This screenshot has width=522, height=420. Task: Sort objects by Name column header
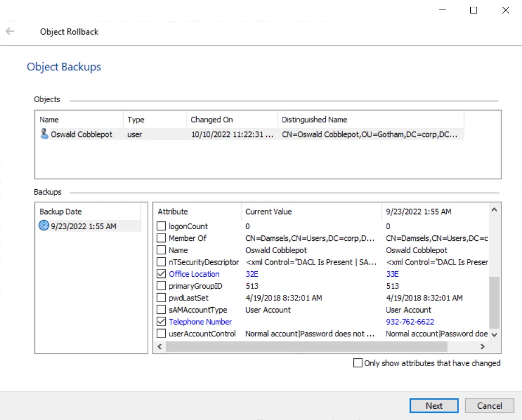[79, 120]
